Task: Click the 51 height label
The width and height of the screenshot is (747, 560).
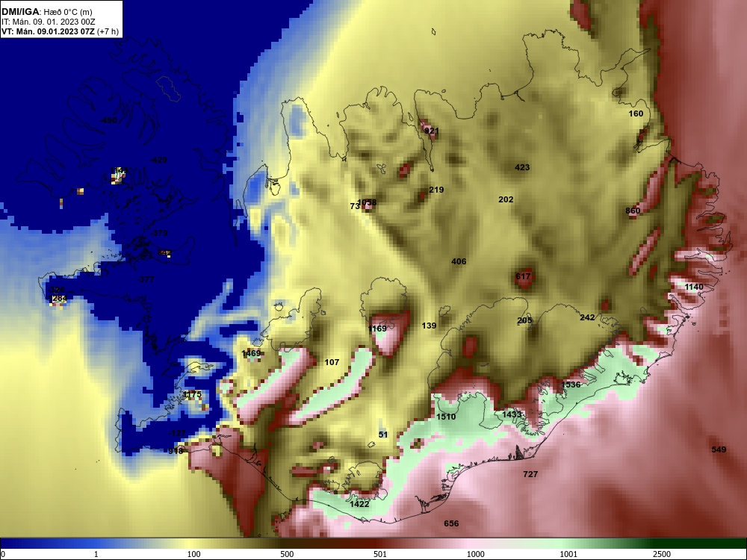Action: (x=383, y=435)
